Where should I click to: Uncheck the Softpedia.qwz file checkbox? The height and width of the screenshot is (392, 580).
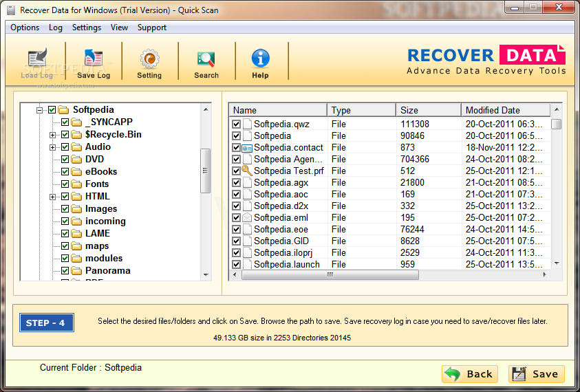236,124
